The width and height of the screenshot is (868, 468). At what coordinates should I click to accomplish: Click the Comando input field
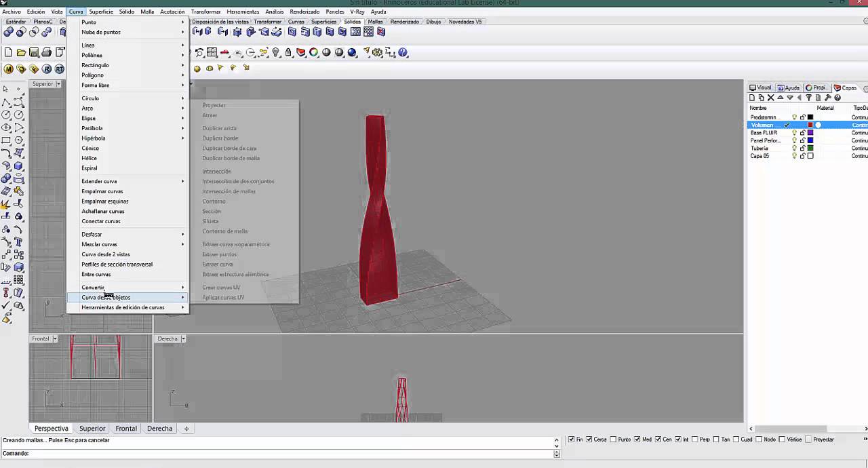[x=292, y=454]
